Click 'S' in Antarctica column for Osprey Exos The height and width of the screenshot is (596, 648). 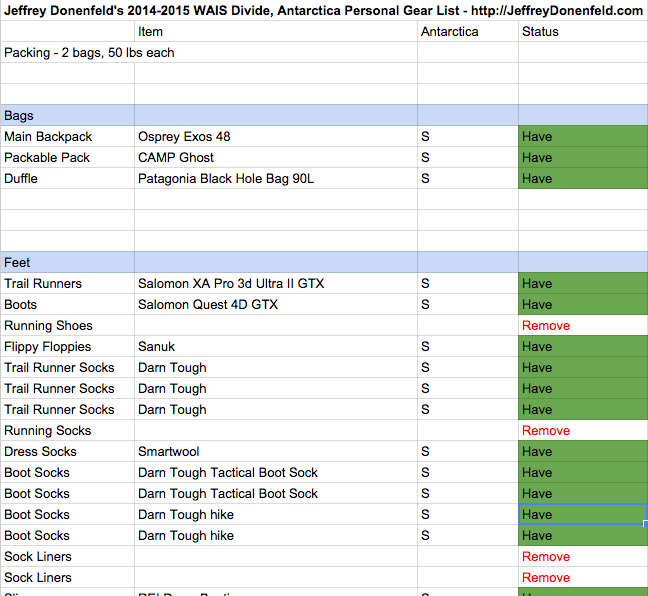tap(468, 136)
